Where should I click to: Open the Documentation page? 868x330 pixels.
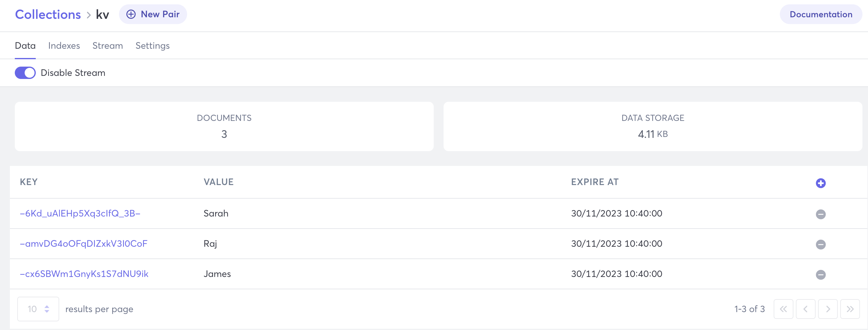coord(821,14)
